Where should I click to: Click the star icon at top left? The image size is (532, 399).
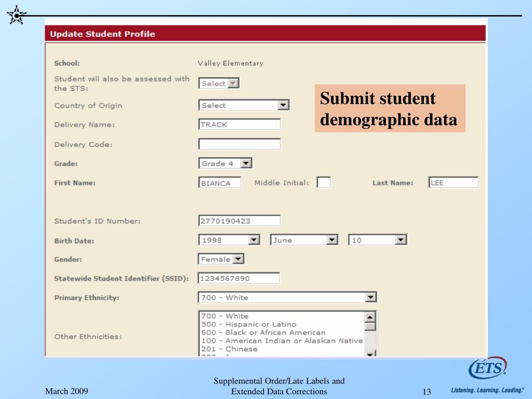(x=16, y=15)
